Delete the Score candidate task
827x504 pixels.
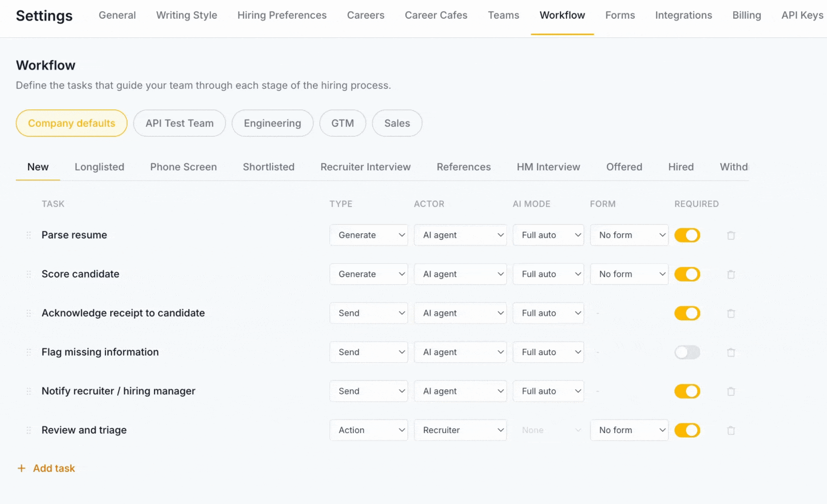(x=730, y=274)
